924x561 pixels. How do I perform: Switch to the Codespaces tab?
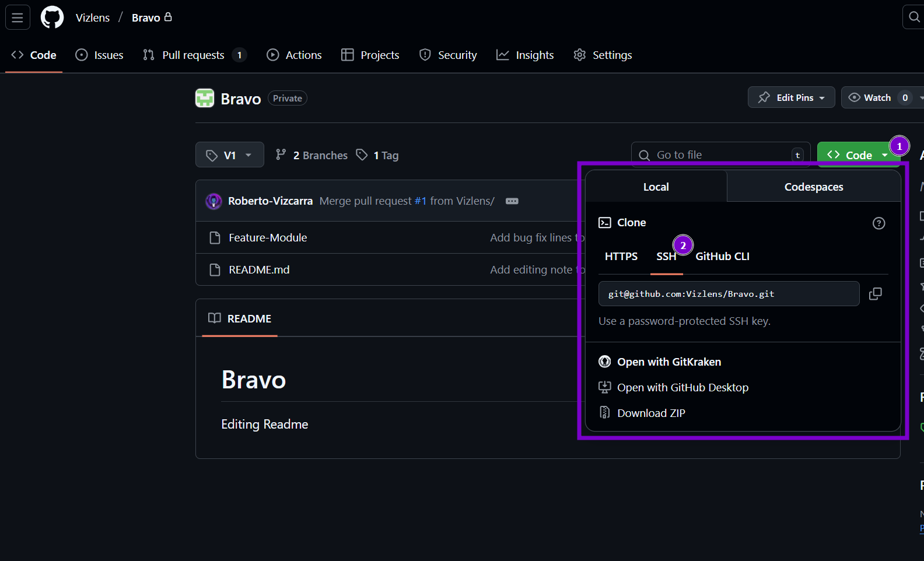tap(813, 187)
